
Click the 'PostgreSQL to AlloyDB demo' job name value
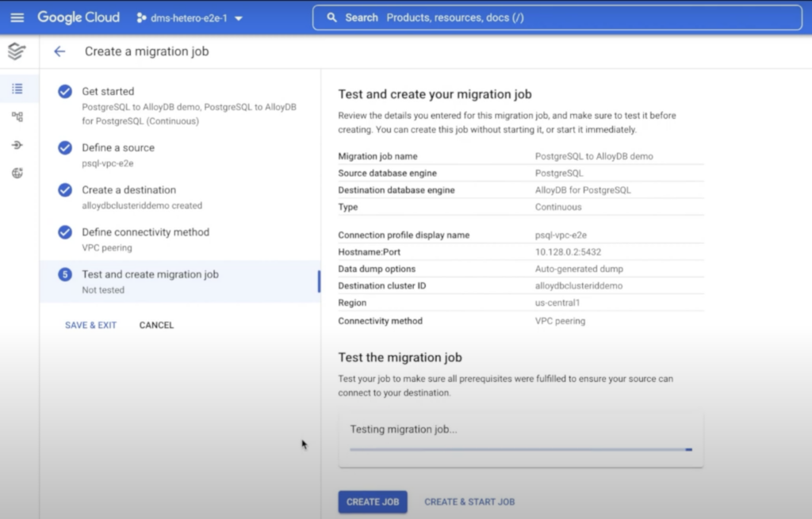(x=594, y=156)
